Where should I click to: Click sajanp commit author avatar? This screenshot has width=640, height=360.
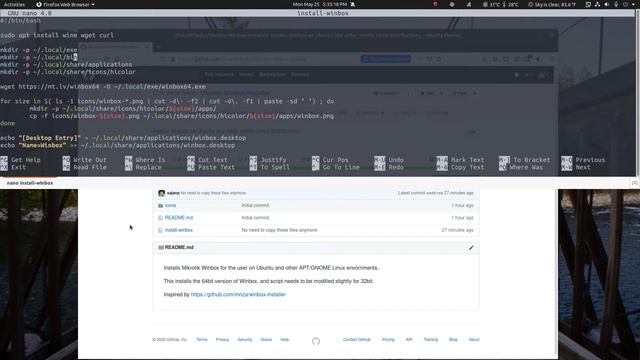point(162,193)
